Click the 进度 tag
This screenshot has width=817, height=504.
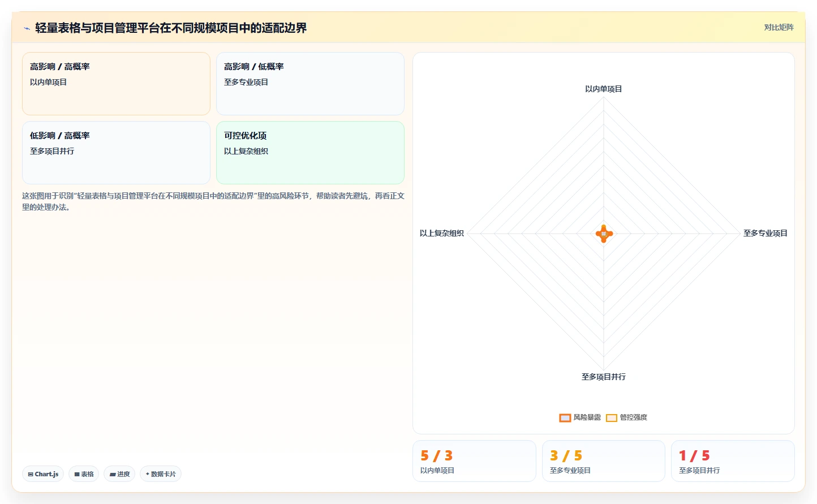[x=119, y=474]
